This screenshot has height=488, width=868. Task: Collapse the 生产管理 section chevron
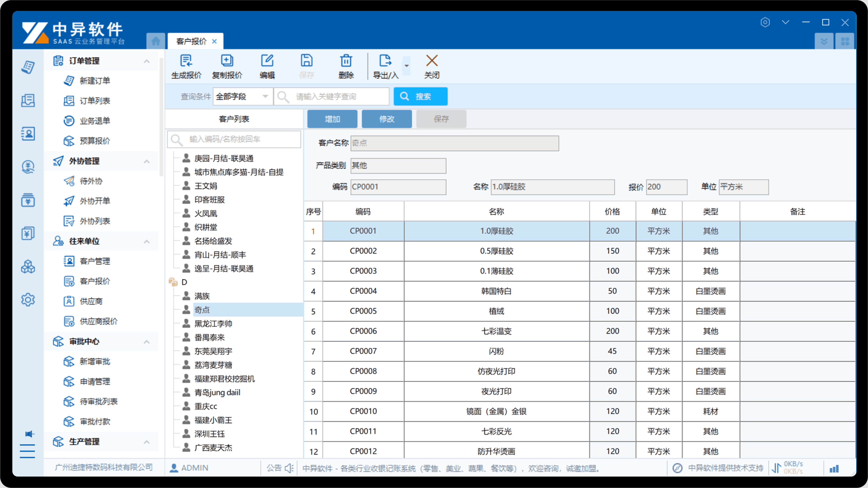(147, 442)
